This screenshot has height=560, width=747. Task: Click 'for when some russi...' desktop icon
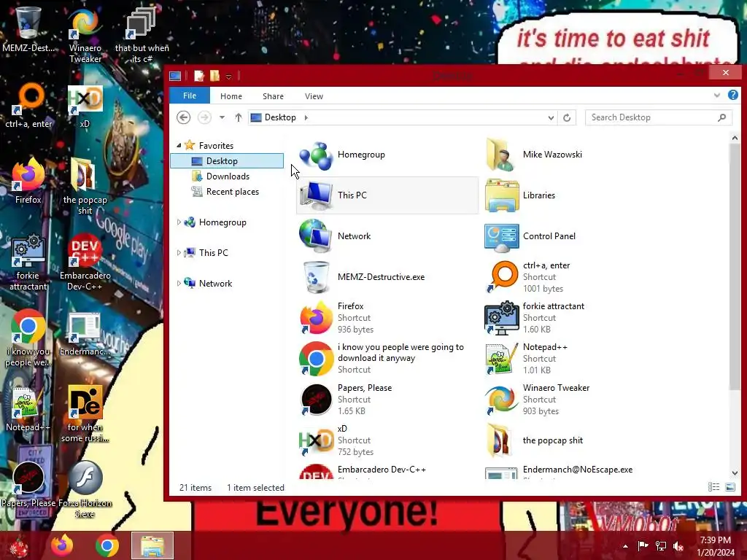85,414
